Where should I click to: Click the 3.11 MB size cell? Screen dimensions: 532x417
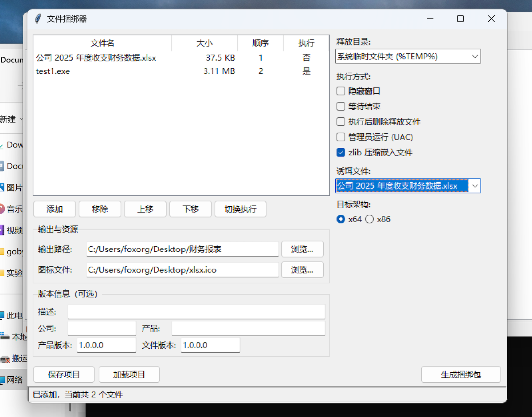(x=219, y=71)
